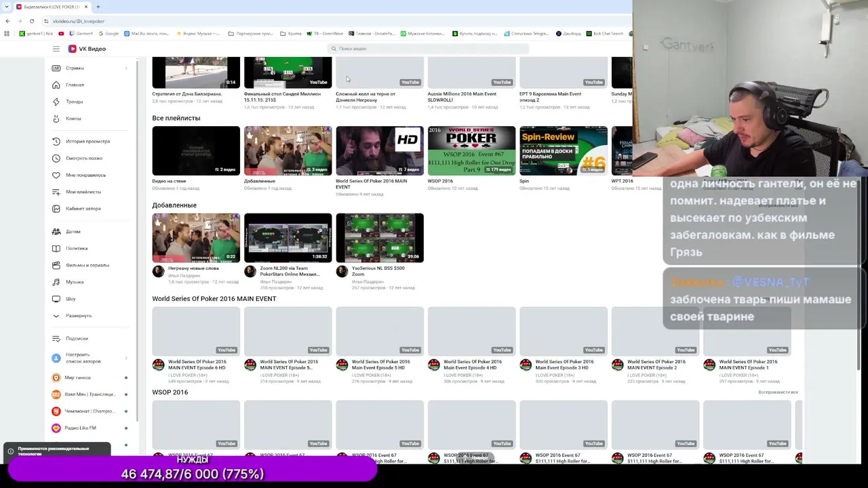The image size is (868, 488).
Task: Reload the page with refresh button
Action: point(31,21)
